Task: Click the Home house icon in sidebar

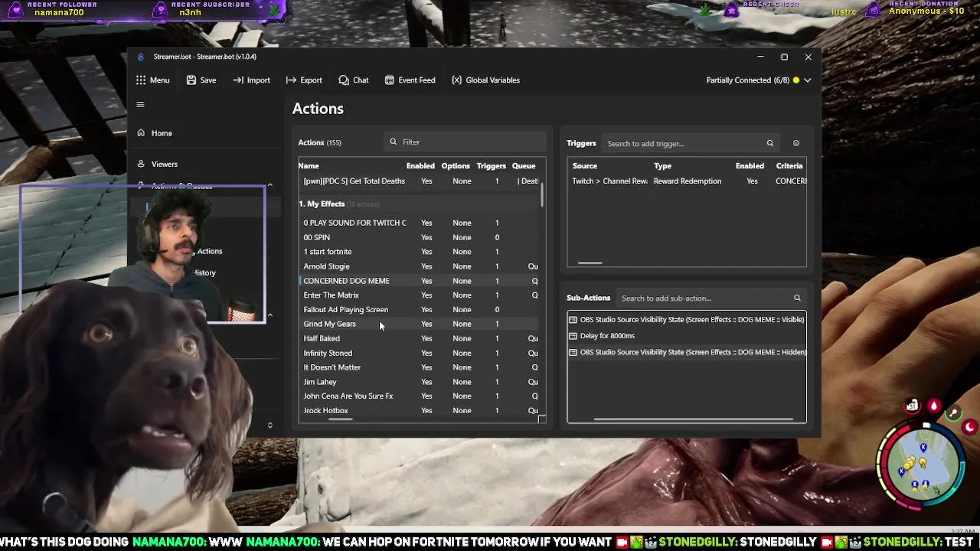Action: [x=141, y=132]
